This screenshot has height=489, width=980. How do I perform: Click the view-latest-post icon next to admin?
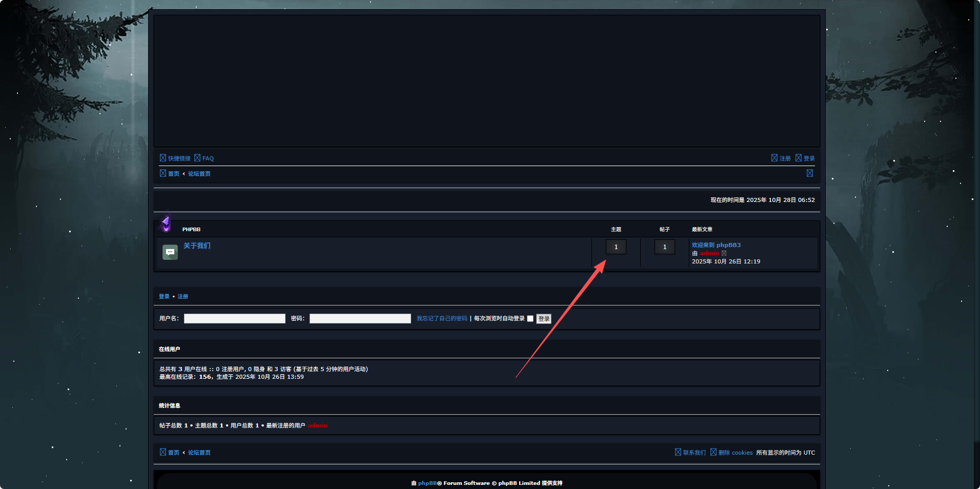click(x=724, y=253)
